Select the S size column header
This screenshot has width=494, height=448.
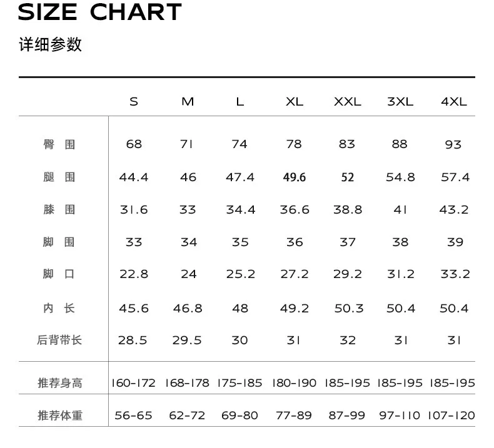(134, 101)
